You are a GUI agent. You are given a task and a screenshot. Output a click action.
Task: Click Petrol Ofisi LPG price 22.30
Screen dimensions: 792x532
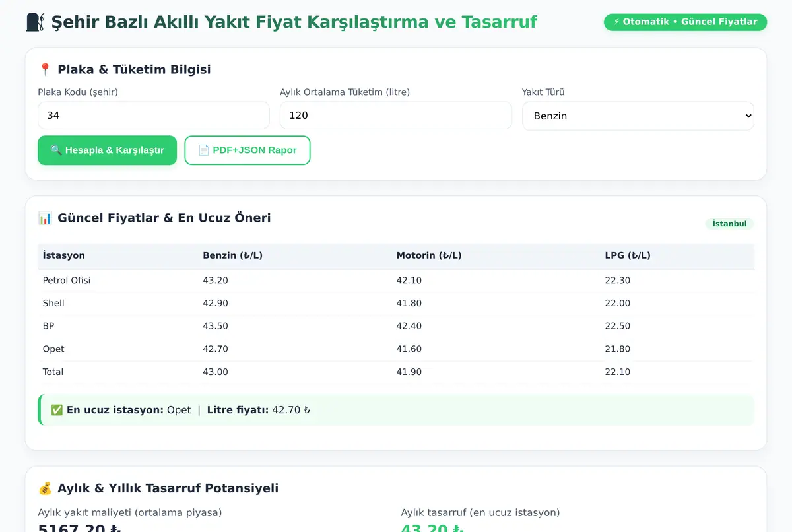(618, 281)
